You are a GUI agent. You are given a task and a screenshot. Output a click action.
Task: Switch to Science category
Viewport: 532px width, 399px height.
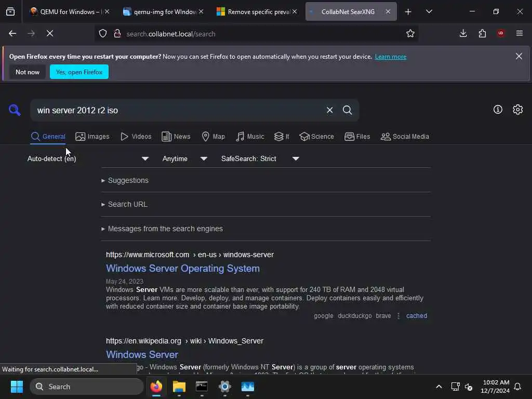[x=316, y=137]
